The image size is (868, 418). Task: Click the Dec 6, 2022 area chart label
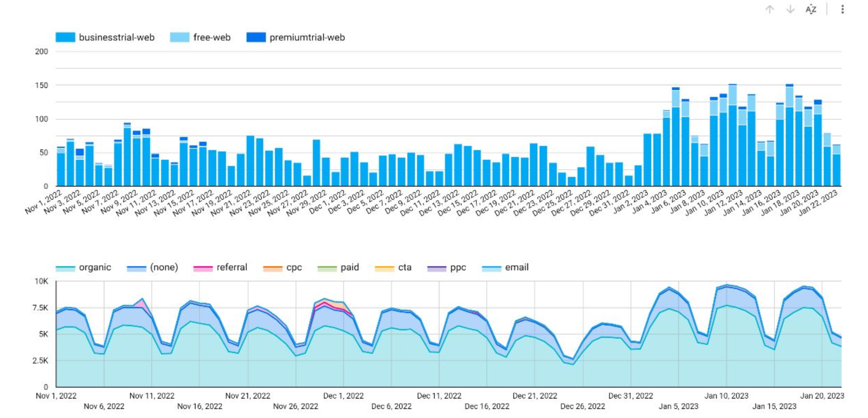coord(392,406)
